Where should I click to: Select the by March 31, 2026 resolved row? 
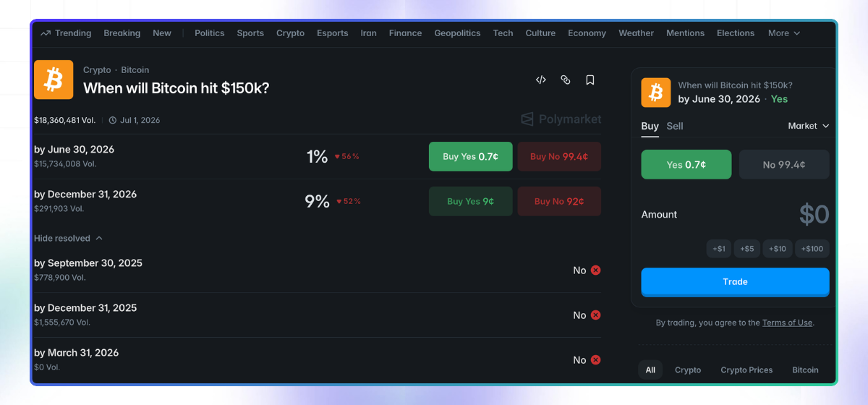tap(318, 359)
